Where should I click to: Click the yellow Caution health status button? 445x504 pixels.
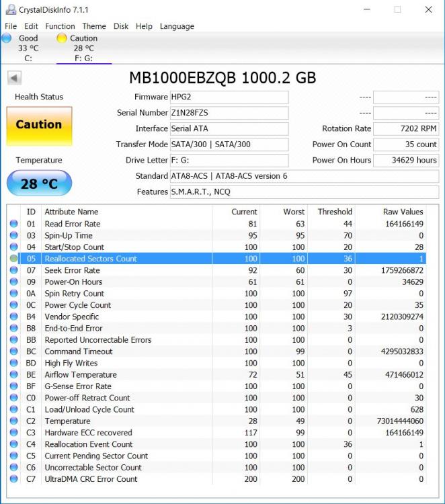coord(39,126)
